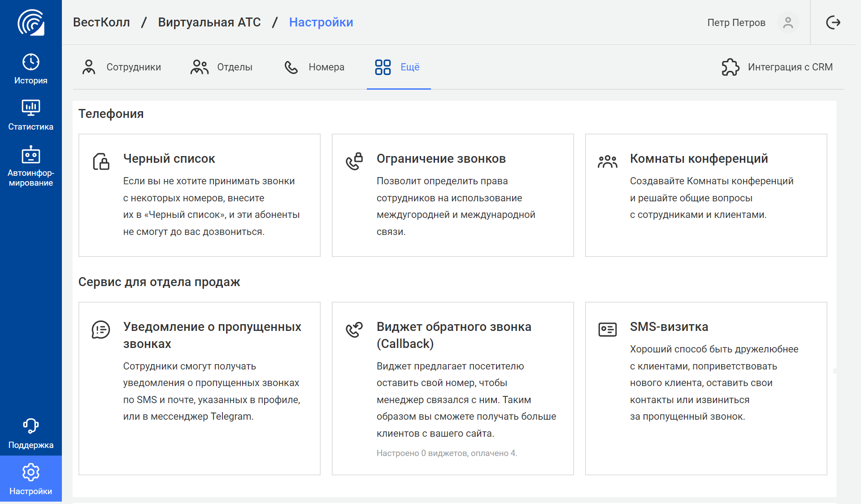Open the Статистика chart icon
This screenshot has height=504, width=861.
31,108
